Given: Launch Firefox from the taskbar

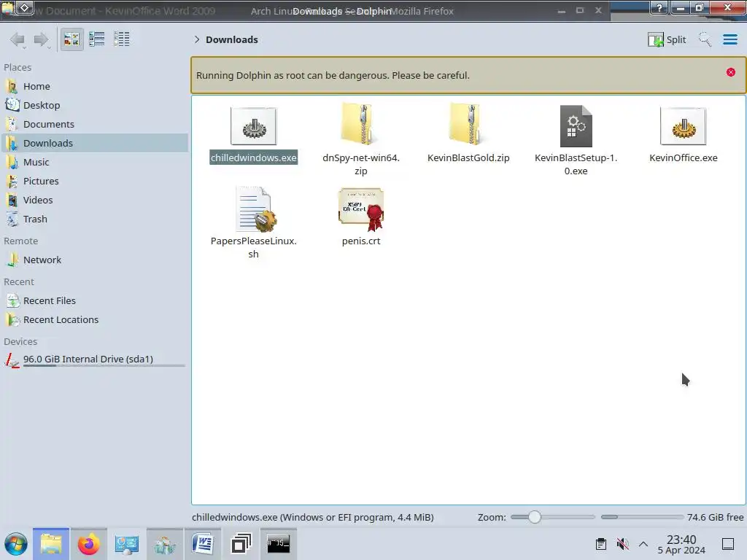Looking at the screenshot, I should 88,544.
